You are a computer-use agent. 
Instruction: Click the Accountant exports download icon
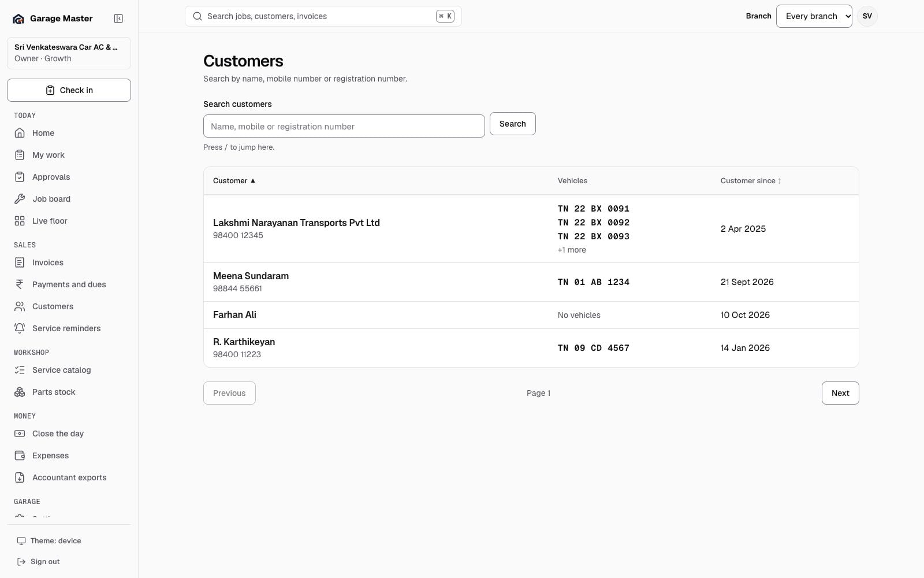click(x=20, y=477)
